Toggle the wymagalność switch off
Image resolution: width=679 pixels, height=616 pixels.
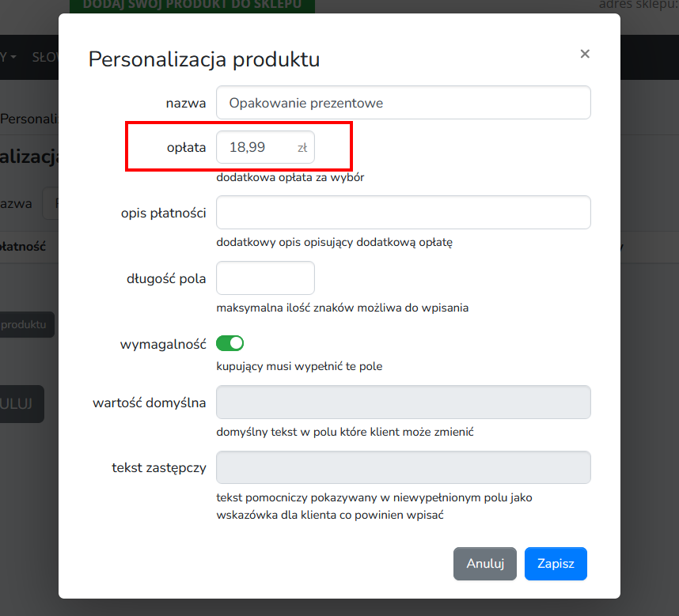click(230, 343)
